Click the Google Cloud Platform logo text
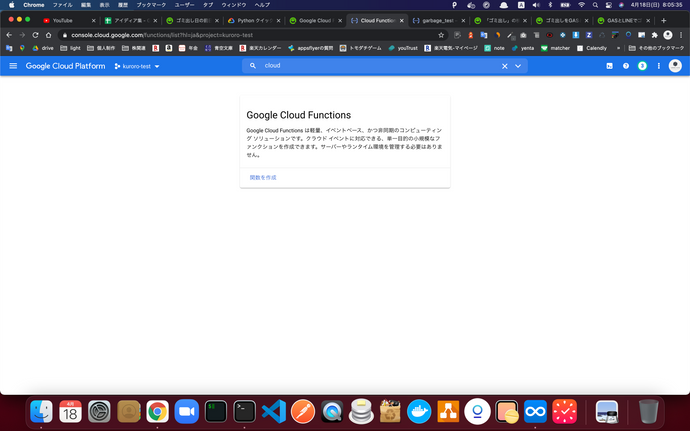The width and height of the screenshot is (690, 431). [x=66, y=66]
